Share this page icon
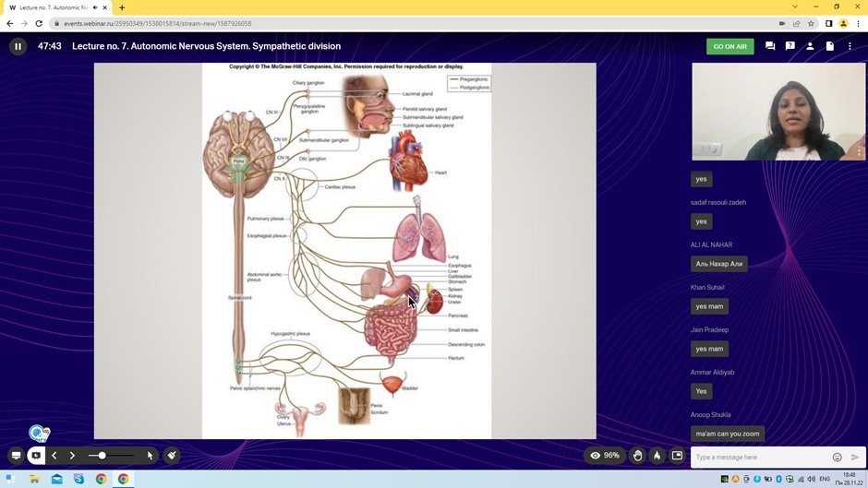 pos(796,23)
